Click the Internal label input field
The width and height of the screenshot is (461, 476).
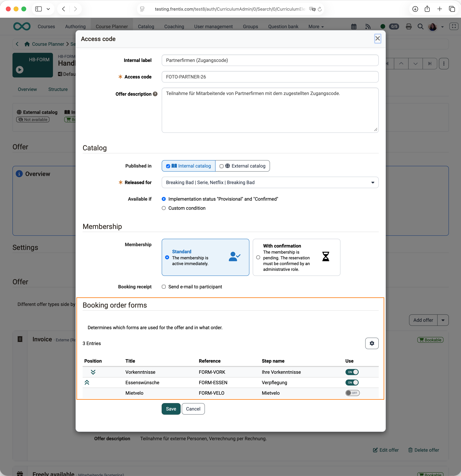(x=270, y=60)
